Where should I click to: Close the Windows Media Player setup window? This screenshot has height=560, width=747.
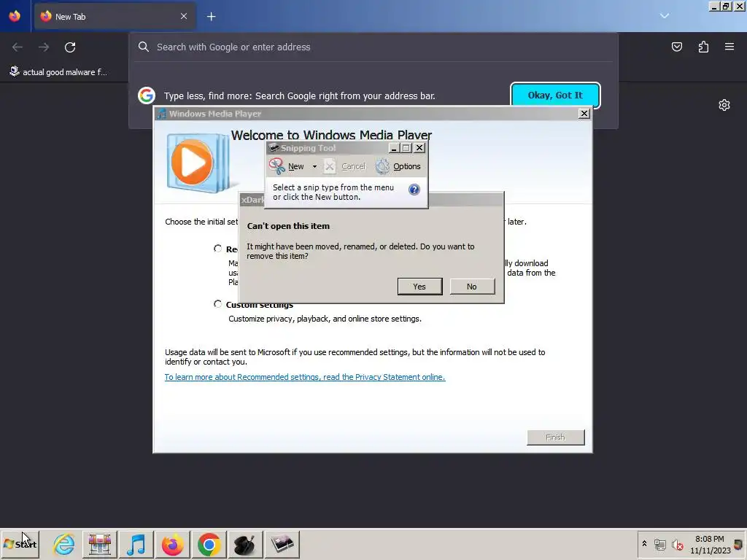tap(584, 113)
